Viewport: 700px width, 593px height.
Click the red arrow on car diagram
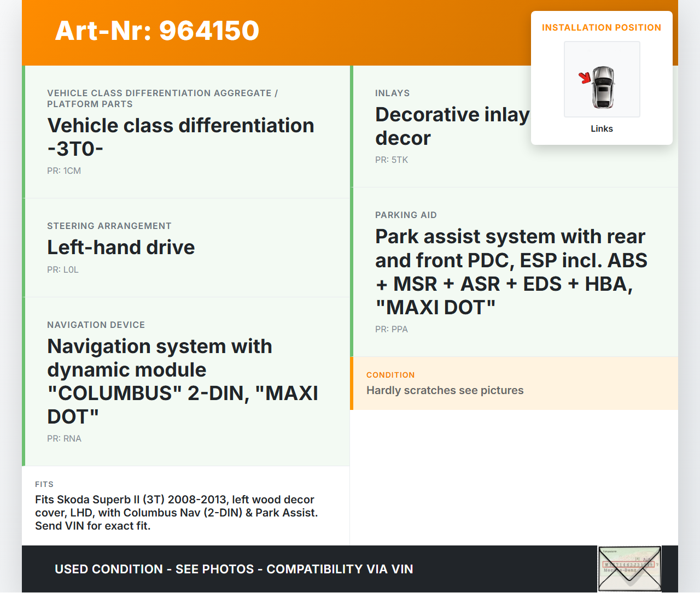585,78
